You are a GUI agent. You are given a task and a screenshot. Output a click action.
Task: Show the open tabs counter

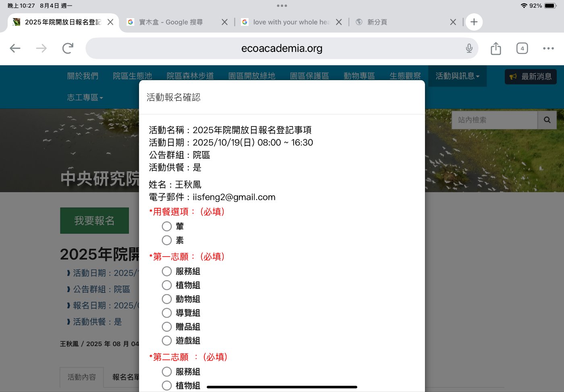pos(522,48)
